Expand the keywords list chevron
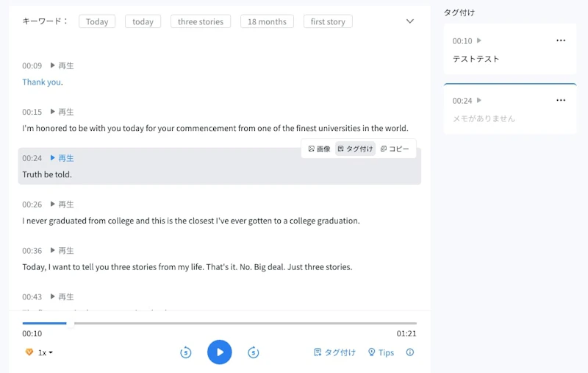Screen dimensions: 588x373 coord(410,21)
